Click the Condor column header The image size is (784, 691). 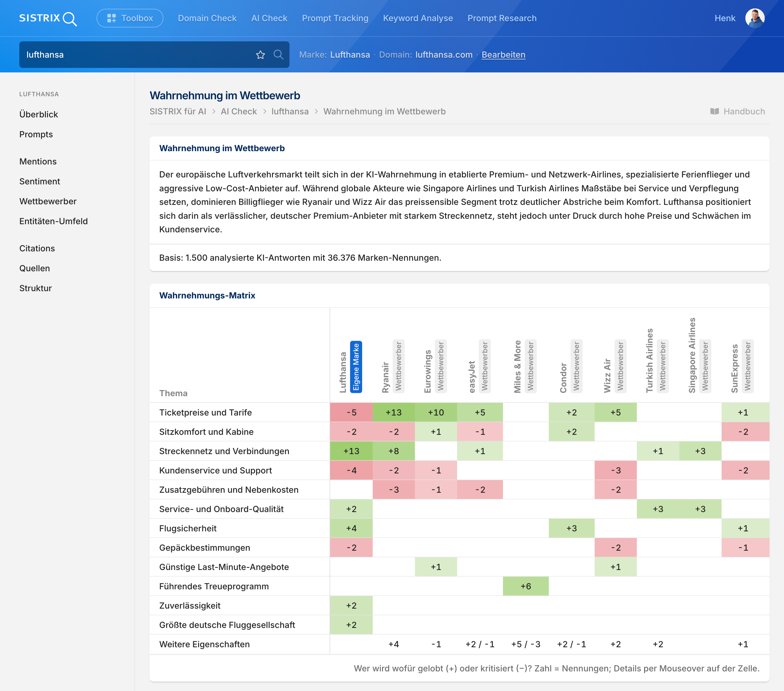(x=563, y=378)
